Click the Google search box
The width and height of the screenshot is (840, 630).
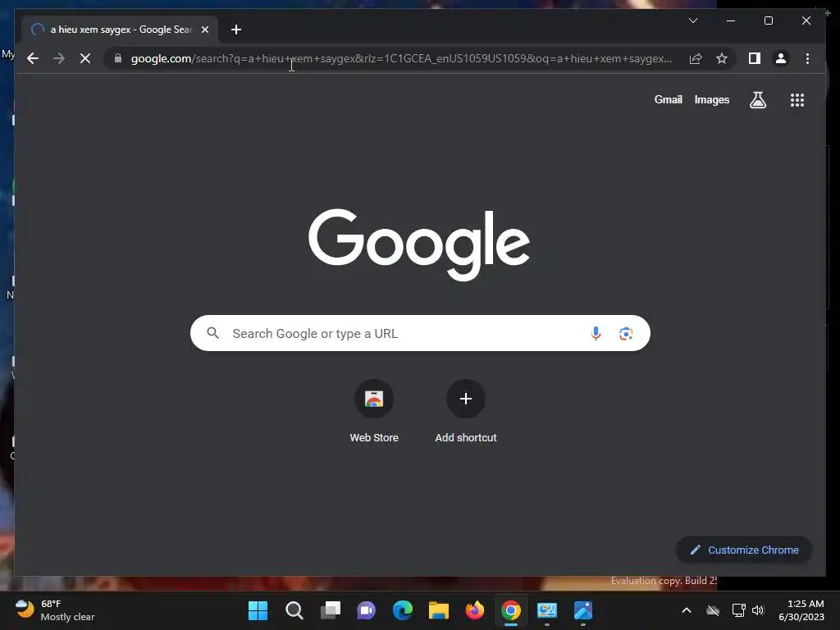click(420, 333)
